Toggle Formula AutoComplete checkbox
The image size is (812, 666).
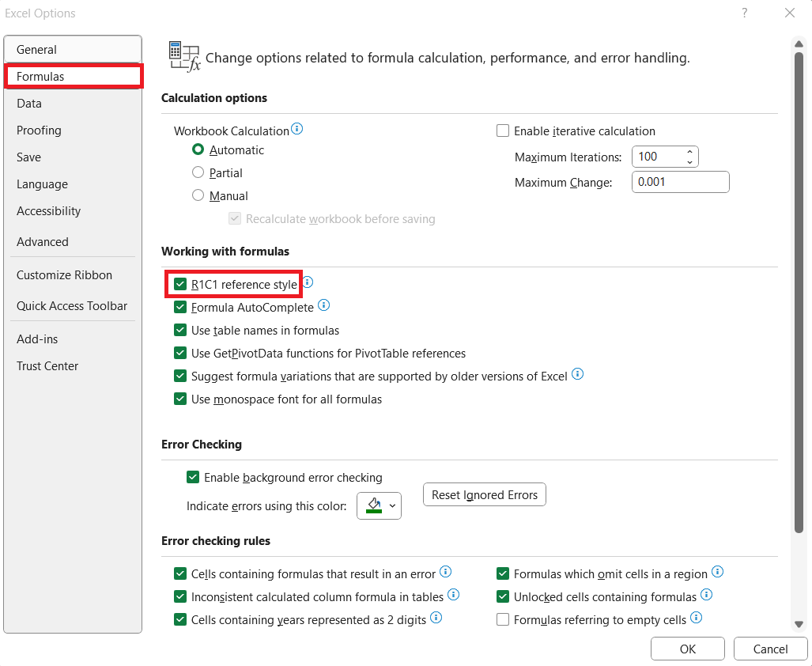[x=180, y=307]
